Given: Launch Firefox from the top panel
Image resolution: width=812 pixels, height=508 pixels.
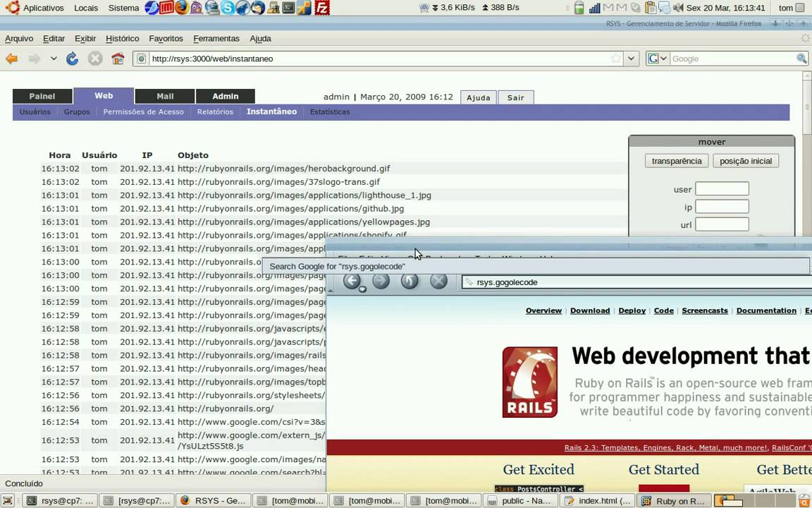Looking at the screenshot, I should (182, 8).
